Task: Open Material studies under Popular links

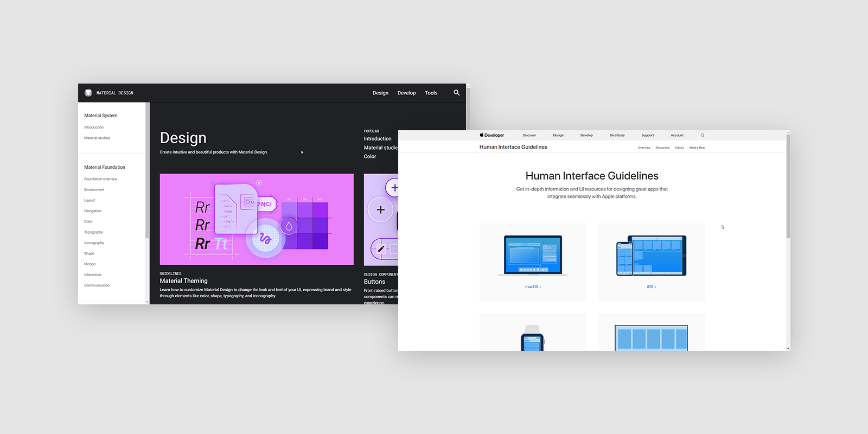Action: (x=381, y=148)
